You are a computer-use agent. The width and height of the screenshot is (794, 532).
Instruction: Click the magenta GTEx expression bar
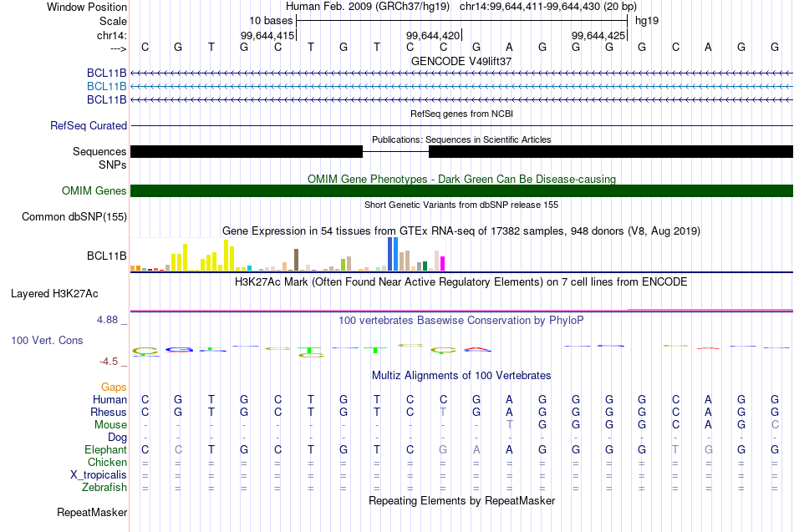click(443, 264)
